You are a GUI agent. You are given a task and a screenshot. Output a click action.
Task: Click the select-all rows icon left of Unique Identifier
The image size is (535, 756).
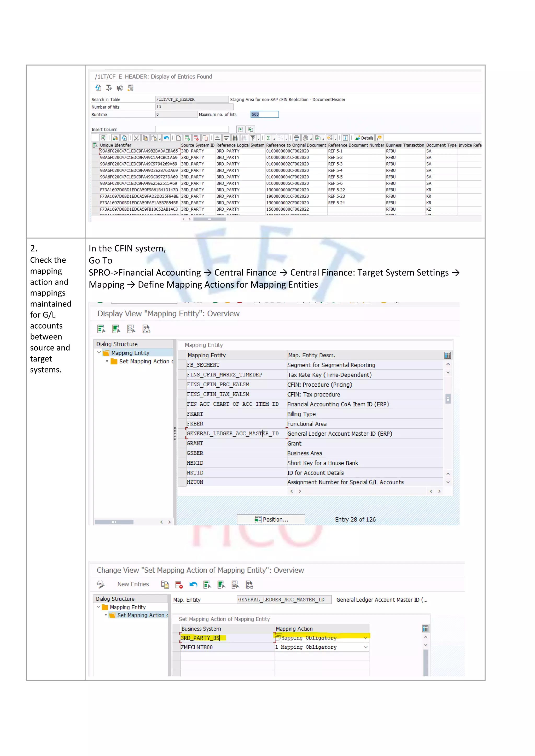(x=95, y=145)
